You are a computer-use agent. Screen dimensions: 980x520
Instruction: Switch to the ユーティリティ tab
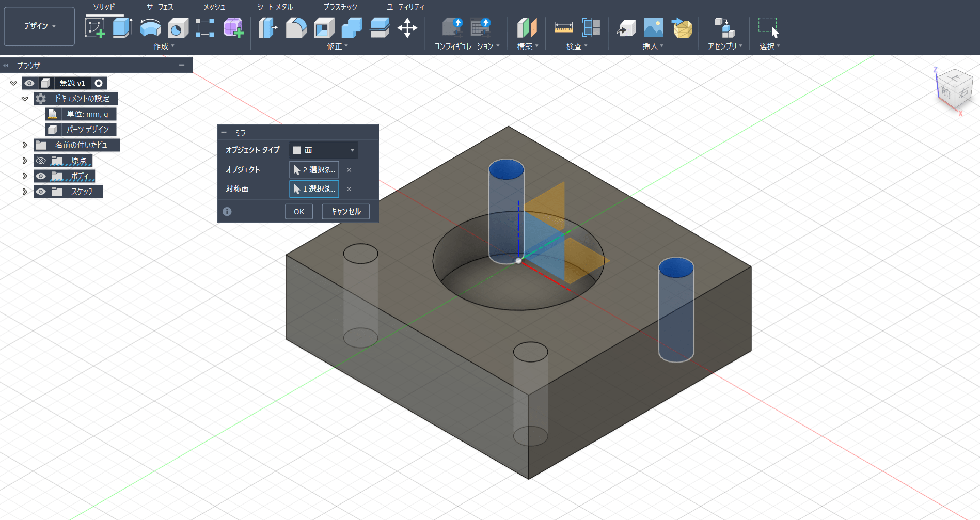pos(405,7)
